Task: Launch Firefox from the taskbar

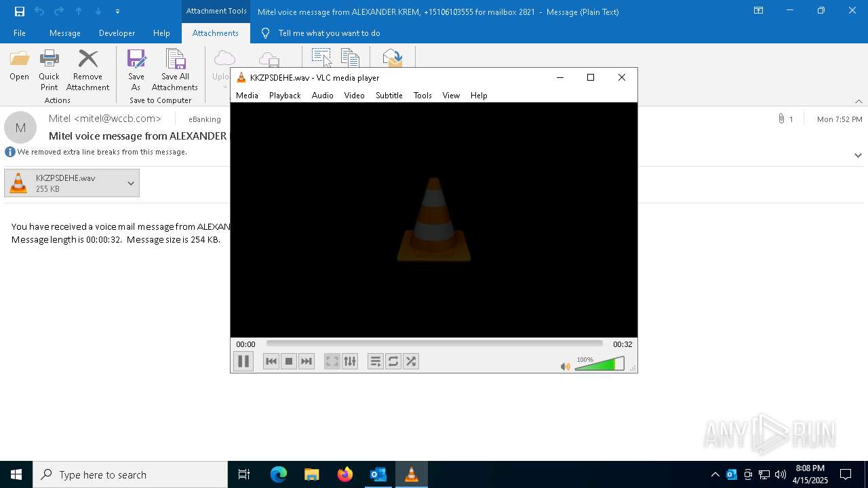Action: pos(345,474)
